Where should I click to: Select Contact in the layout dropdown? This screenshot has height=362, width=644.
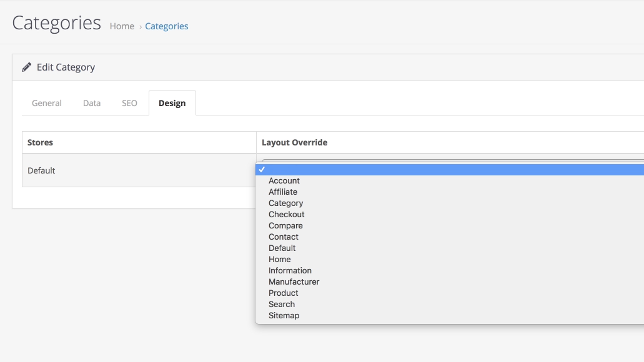point(284,237)
